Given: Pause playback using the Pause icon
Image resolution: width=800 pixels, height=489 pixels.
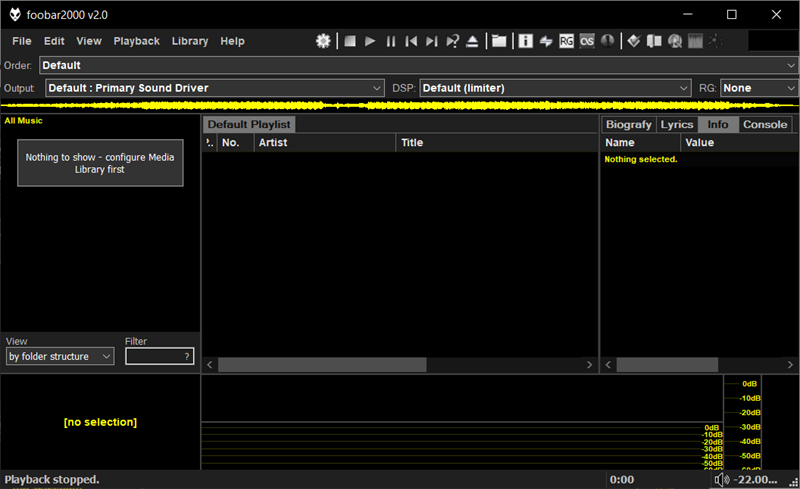Looking at the screenshot, I should 391,41.
